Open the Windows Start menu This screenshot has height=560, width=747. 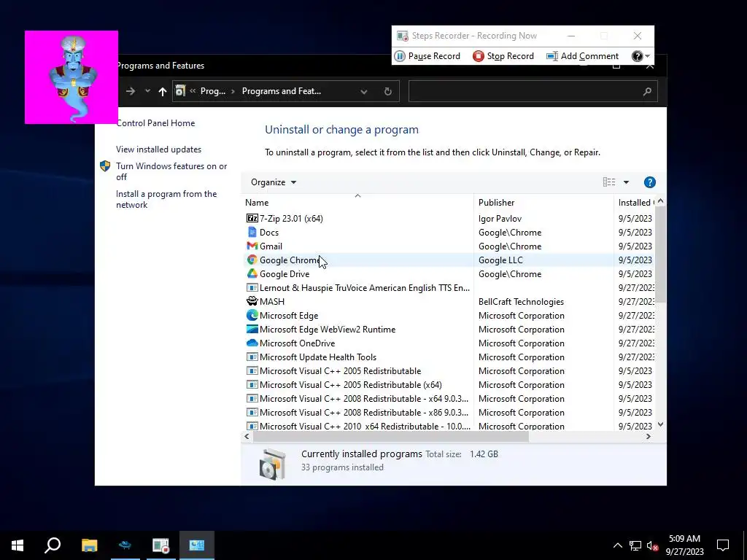pos(18,545)
